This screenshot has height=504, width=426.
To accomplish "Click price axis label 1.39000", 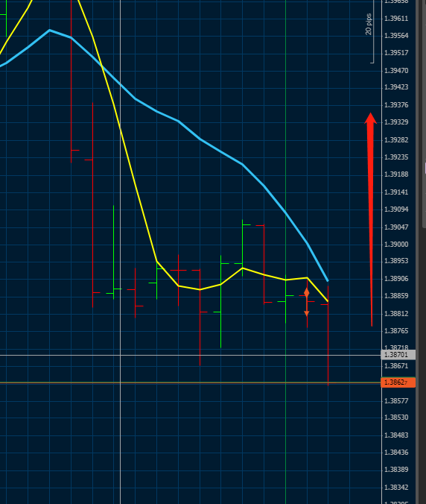I will pyautogui.click(x=396, y=245).
